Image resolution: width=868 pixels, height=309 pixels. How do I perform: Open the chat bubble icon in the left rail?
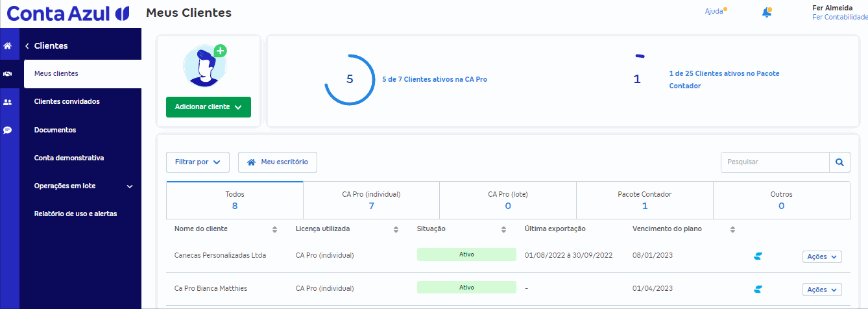coord(8,130)
